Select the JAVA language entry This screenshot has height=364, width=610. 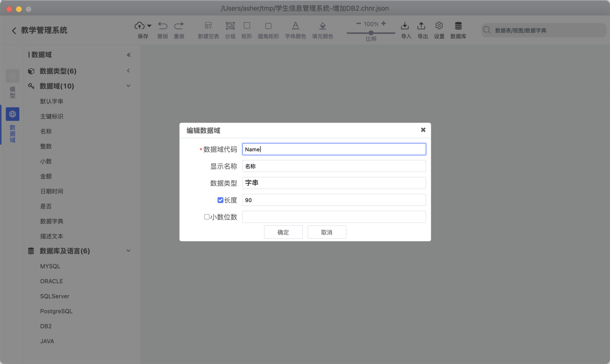47,341
